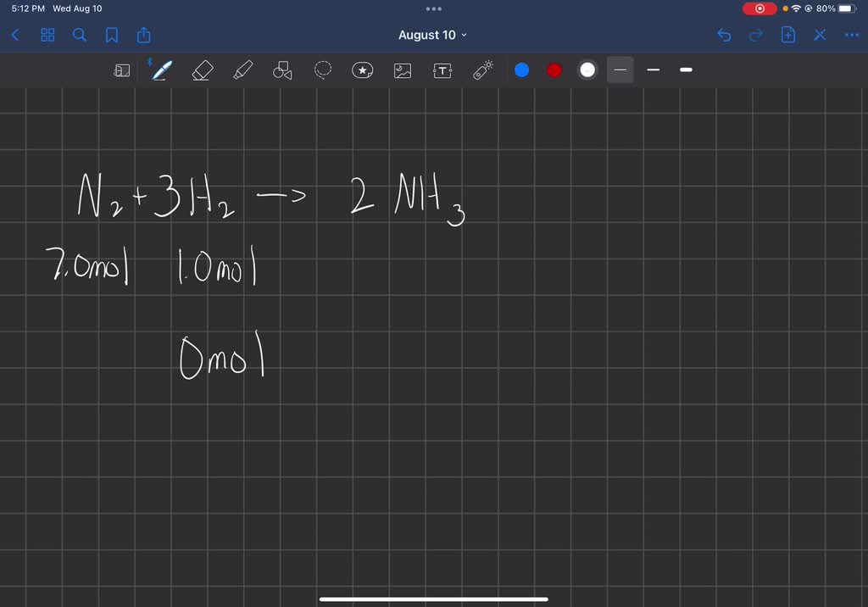Open the search magnifier
Image resolution: width=868 pixels, height=607 pixels.
tap(79, 36)
